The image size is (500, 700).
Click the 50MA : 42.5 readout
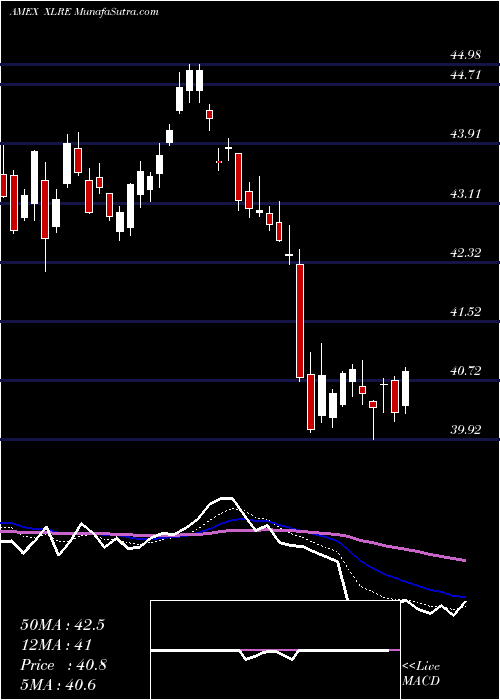point(62,625)
